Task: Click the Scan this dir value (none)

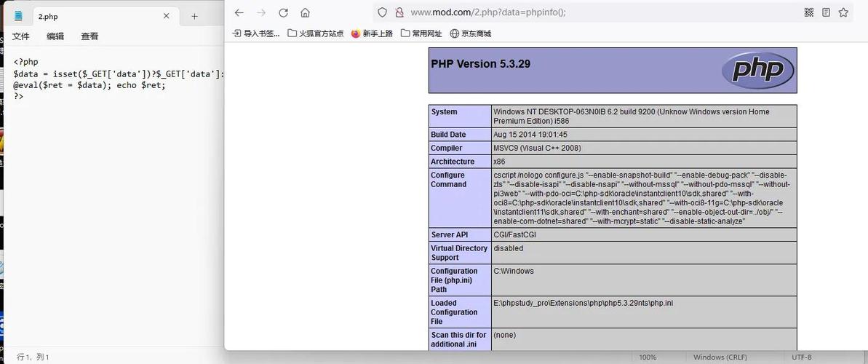Action: point(503,335)
